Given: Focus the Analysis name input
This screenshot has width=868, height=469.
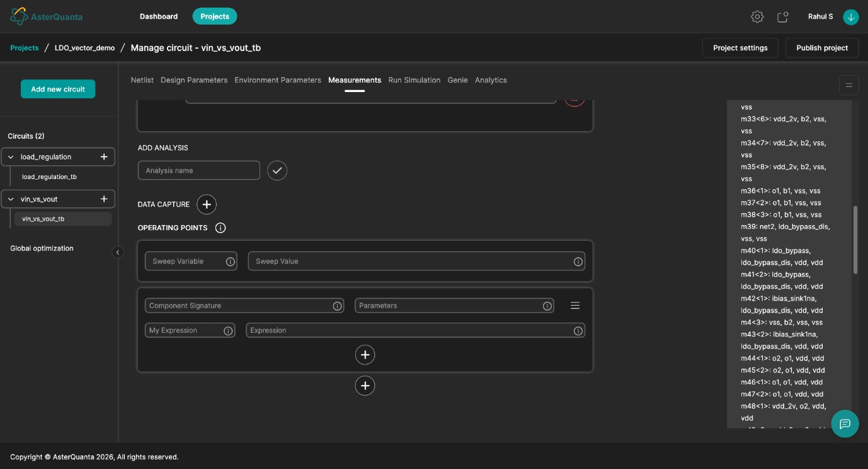Looking at the screenshot, I should point(199,170).
